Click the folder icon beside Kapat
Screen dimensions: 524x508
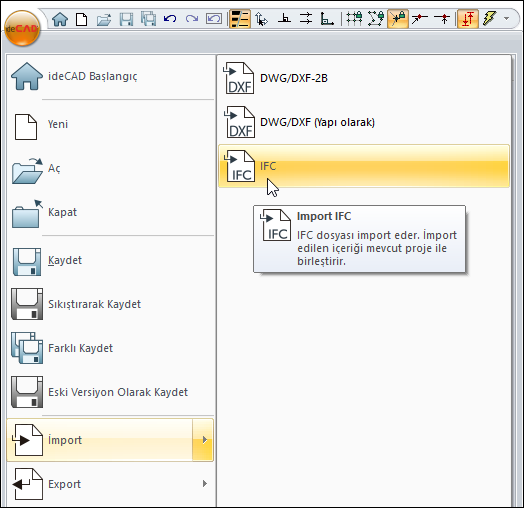27,214
